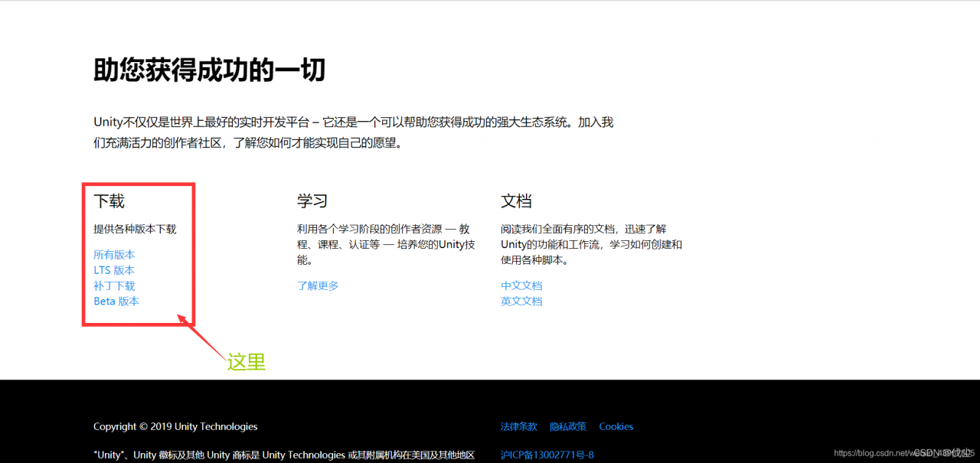Screen dimensions: 980x463
Task: Open the 中文文档 link
Action: click(x=521, y=285)
